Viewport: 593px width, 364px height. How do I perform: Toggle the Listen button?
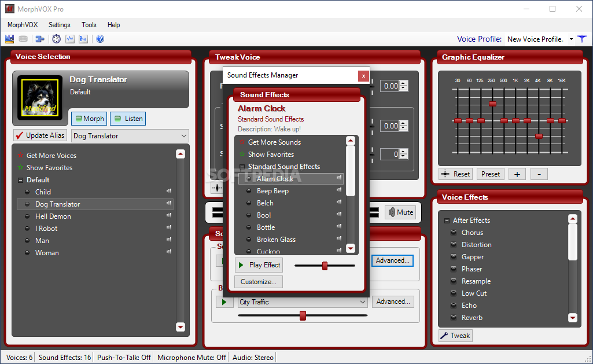[128, 119]
